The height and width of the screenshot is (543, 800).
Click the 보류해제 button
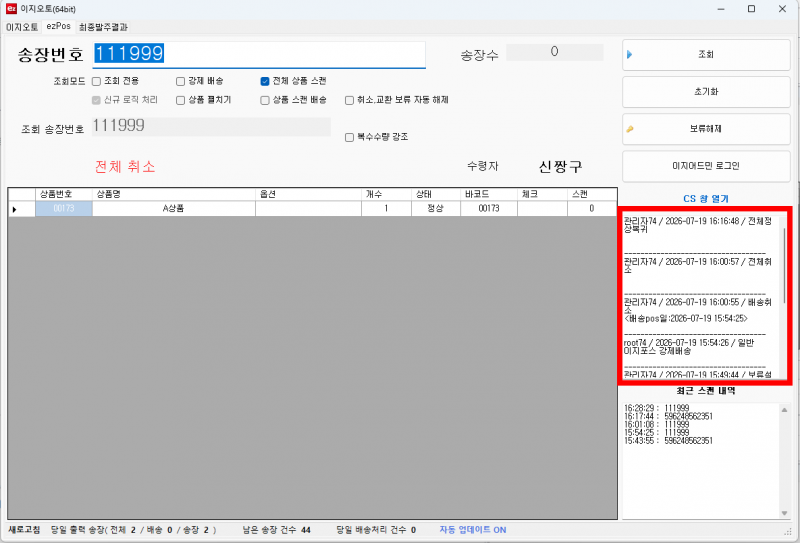706,129
